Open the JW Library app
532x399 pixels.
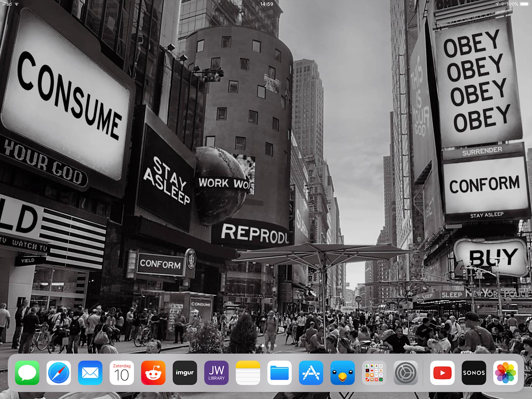[x=216, y=373]
